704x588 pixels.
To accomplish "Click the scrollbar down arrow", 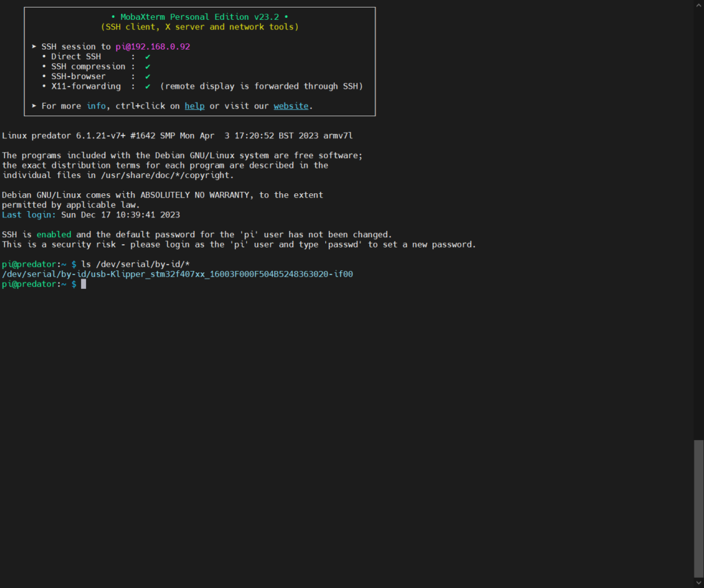I will [x=698, y=582].
